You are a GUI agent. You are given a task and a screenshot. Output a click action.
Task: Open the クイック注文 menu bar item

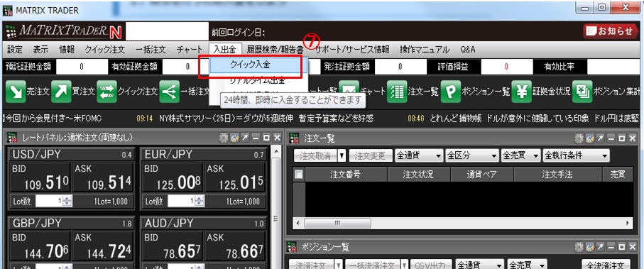[105, 50]
